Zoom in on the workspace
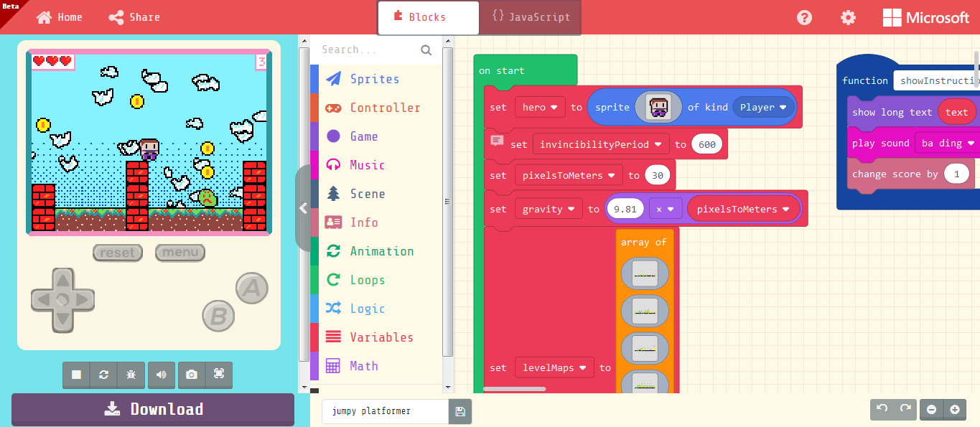The image size is (980, 427). coord(954,409)
